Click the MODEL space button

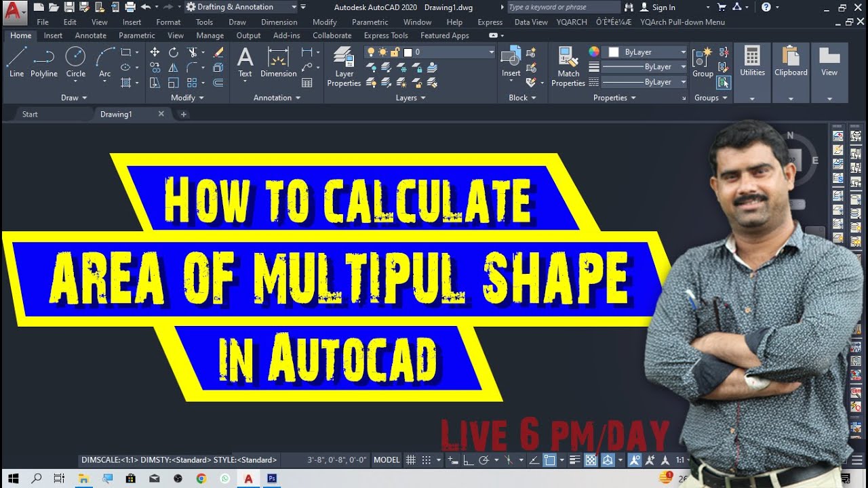pyautogui.click(x=387, y=460)
